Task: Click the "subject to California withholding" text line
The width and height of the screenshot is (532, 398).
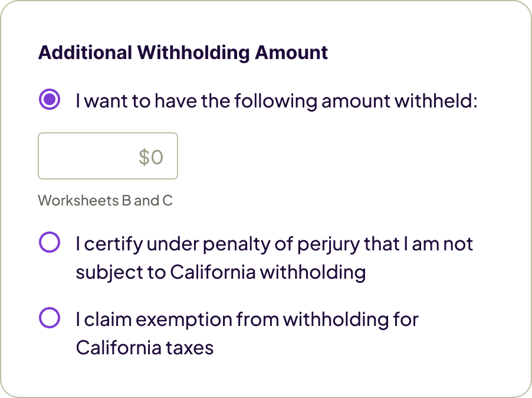Action: pos(221,272)
